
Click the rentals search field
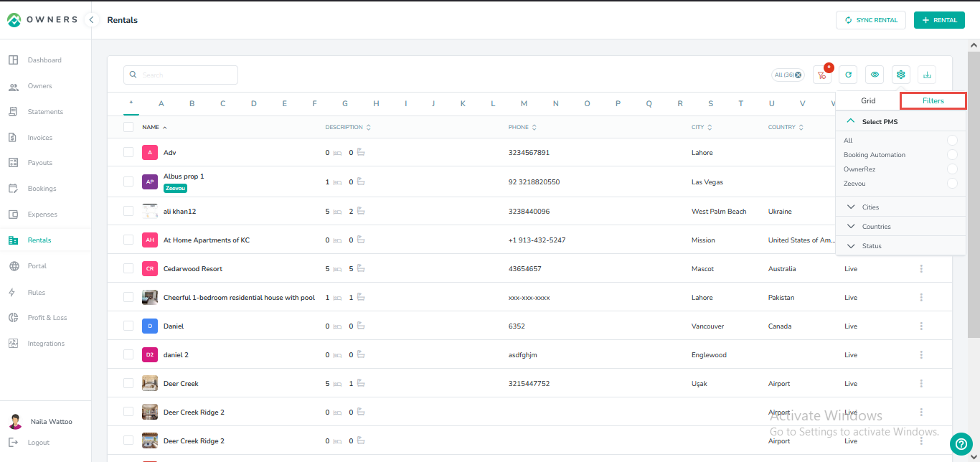click(x=181, y=75)
